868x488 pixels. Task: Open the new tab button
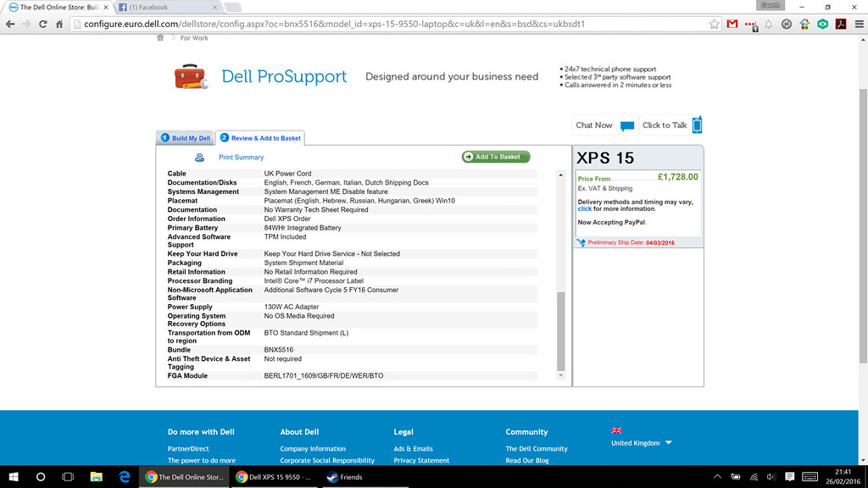pos(232,7)
